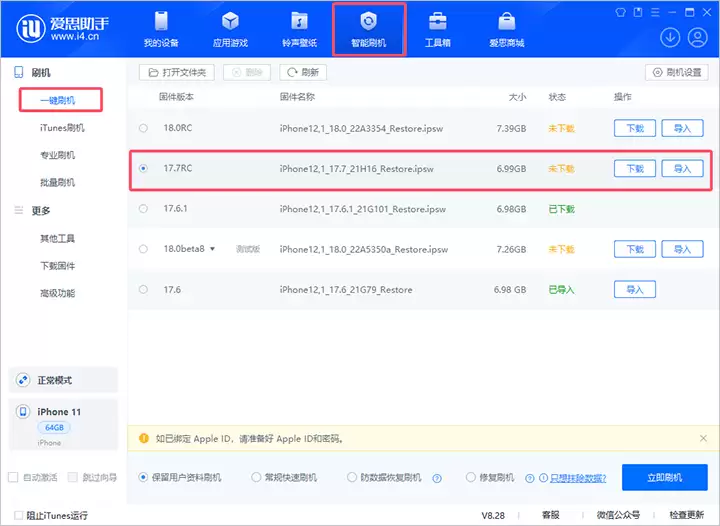This screenshot has width=720, height=526.
Task: Import the 18.0RC firmware
Action: point(682,128)
